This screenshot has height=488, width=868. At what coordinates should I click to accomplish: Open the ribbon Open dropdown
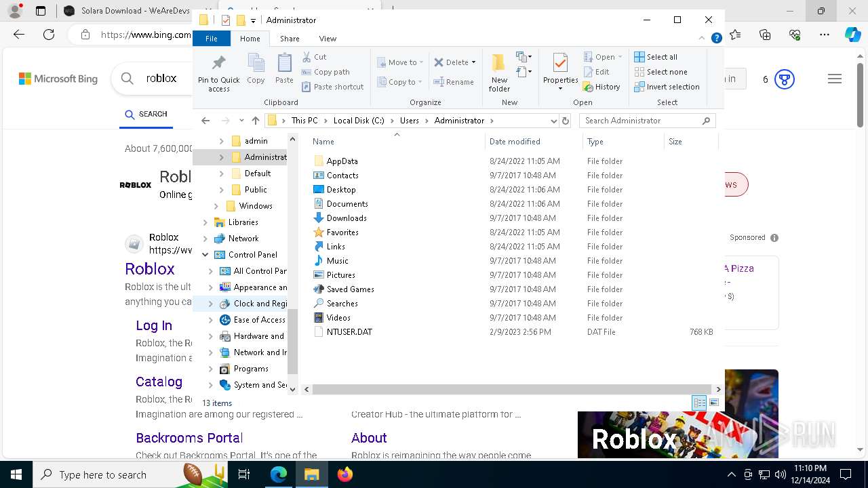[x=602, y=57]
